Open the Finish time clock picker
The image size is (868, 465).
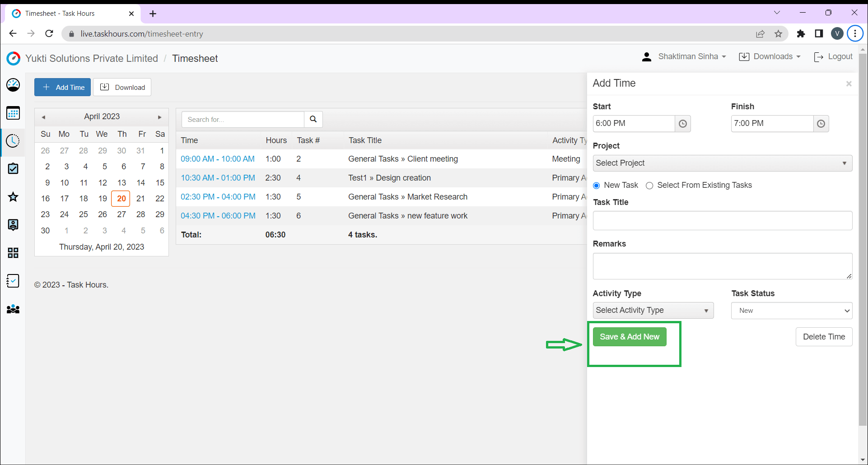(x=821, y=124)
